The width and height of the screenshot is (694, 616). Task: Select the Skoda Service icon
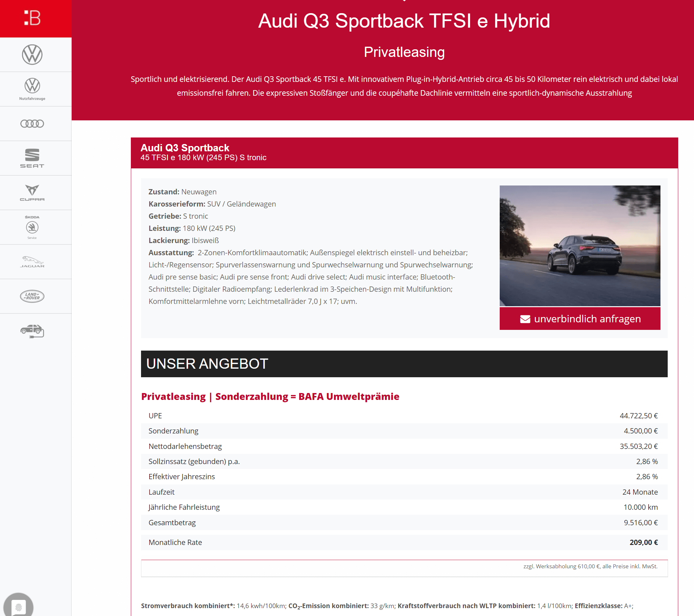tap(32, 227)
